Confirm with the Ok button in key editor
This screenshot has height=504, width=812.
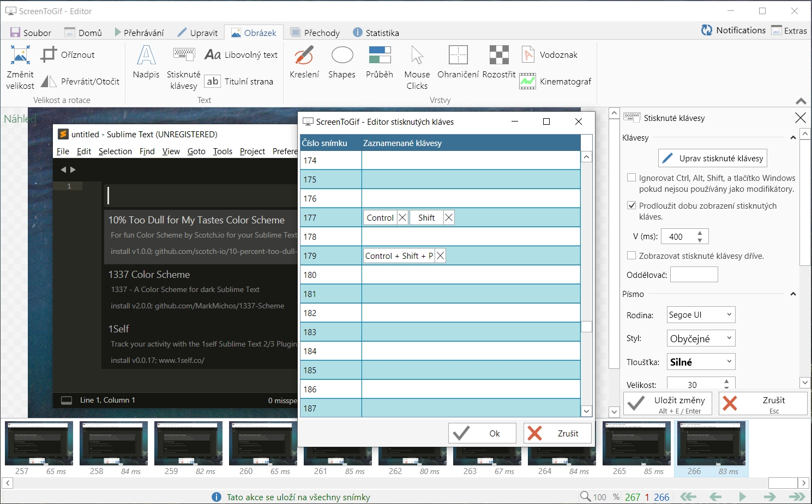482,433
